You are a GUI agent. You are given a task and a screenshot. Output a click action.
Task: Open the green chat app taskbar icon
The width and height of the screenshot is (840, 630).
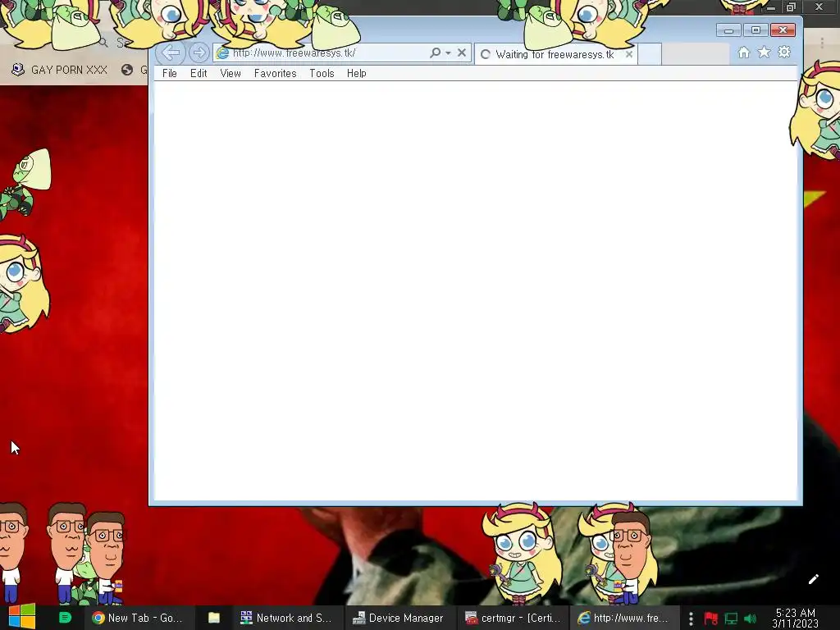coord(65,618)
